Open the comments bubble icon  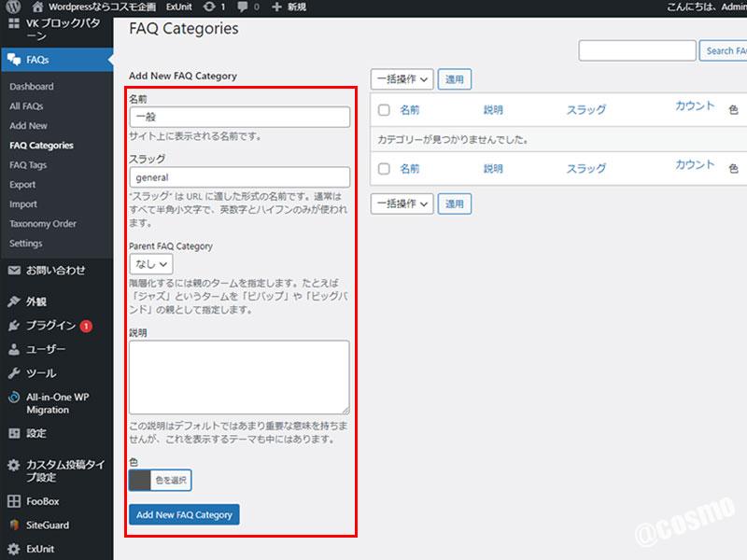click(x=245, y=7)
